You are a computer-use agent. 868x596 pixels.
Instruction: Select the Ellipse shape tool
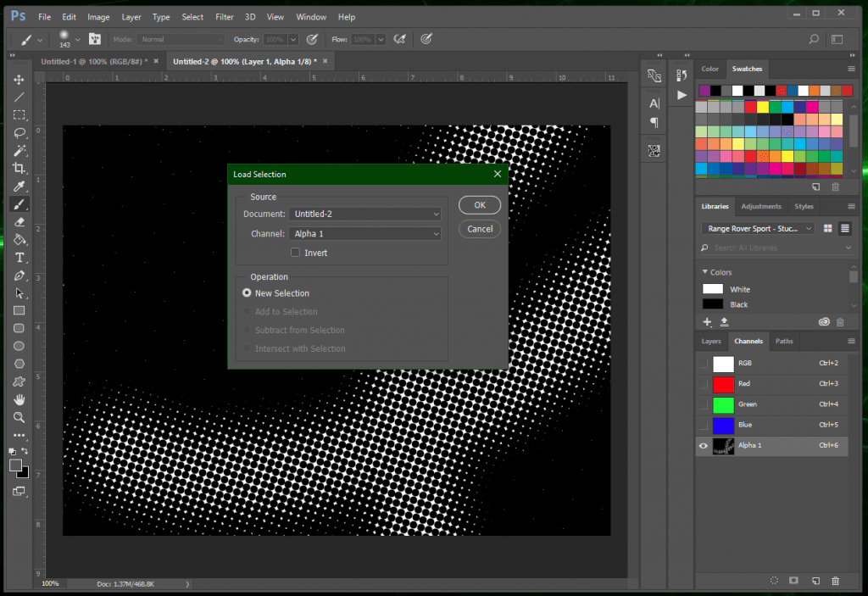tap(19, 346)
